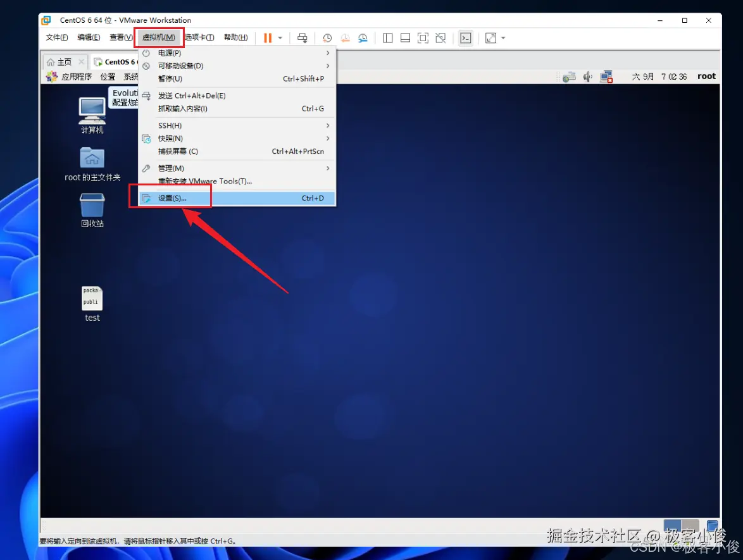Screen dimensions: 743x560
Task: Open the snapshot manager toolbar icon
Action: [x=363, y=38]
